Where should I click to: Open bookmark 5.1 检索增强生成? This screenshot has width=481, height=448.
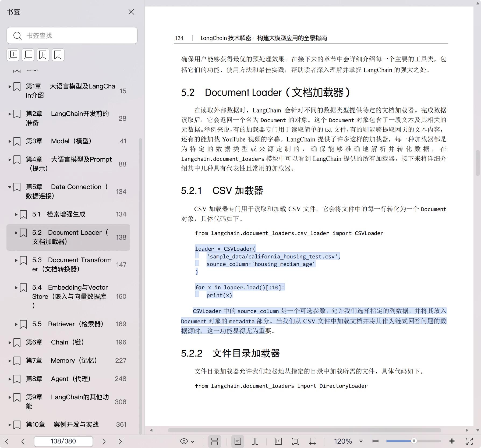(x=59, y=214)
